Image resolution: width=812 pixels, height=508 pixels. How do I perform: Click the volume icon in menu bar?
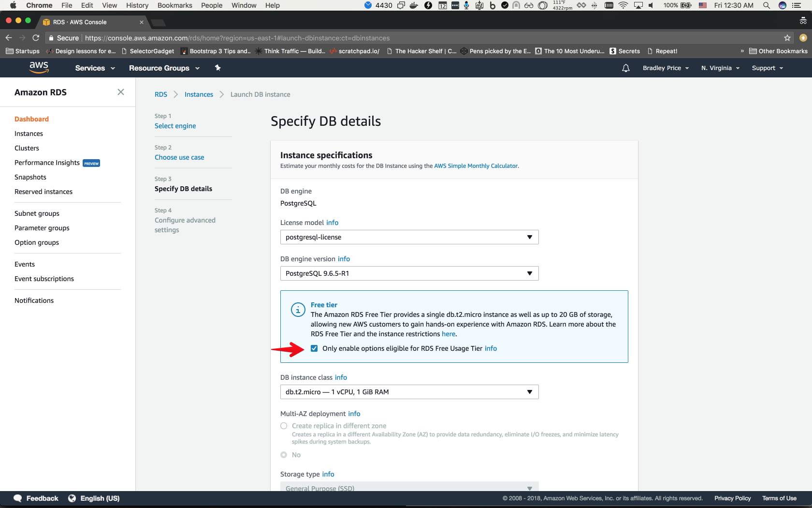coord(651,5)
